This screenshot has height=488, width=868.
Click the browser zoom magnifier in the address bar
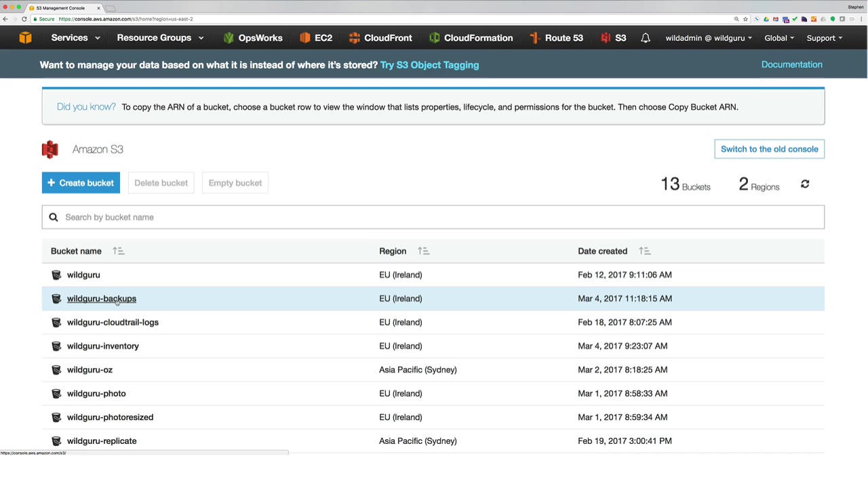736,19
